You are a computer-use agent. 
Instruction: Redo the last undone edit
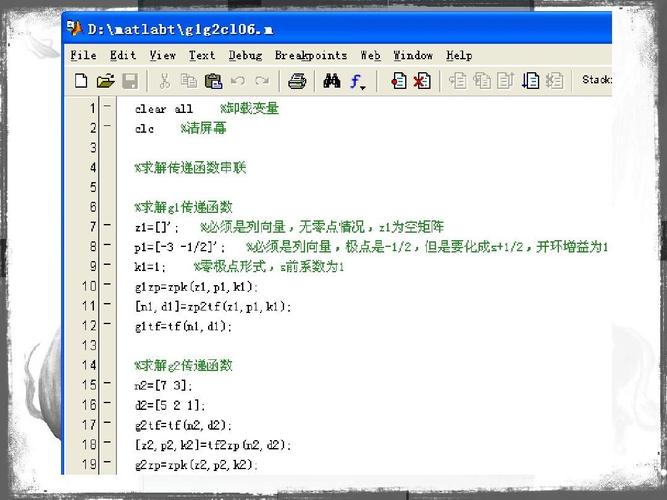pyautogui.click(x=262, y=80)
